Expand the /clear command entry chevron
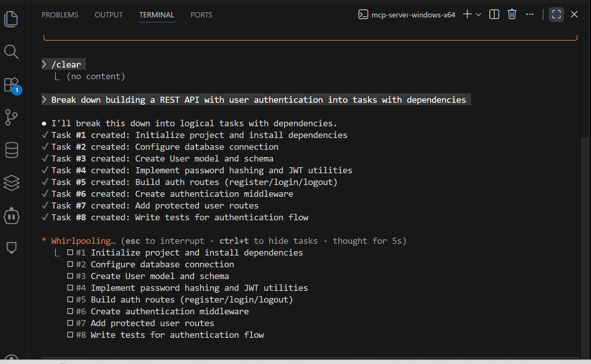Screen dimensions: 591x364 pos(44,64)
